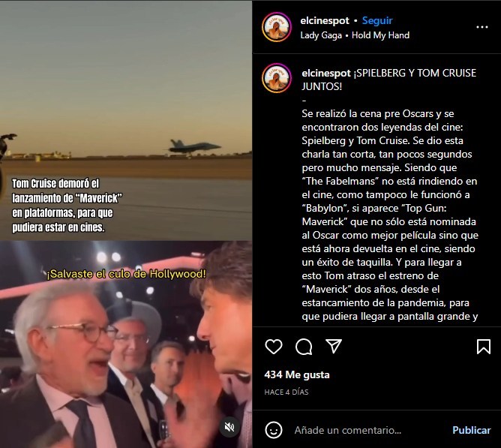The image size is (501, 448).
Task: Click the elcinespot avatar beside the caption
Action: tap(277, 78)
